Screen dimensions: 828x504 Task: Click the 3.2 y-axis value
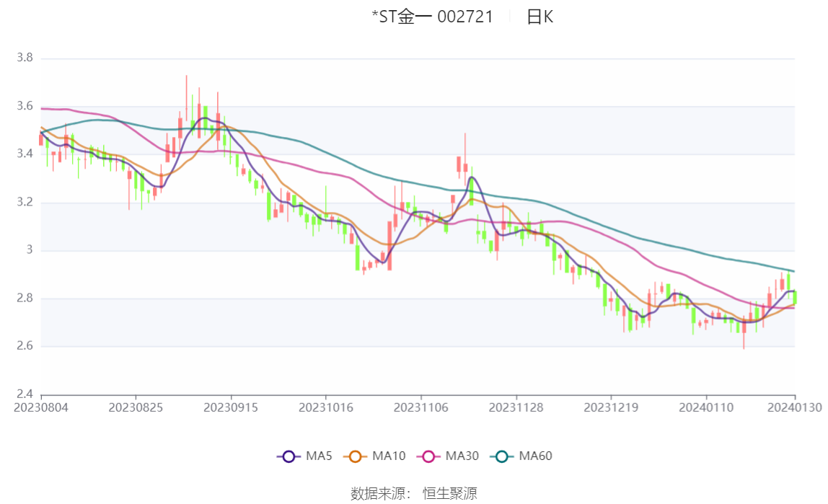25,202
